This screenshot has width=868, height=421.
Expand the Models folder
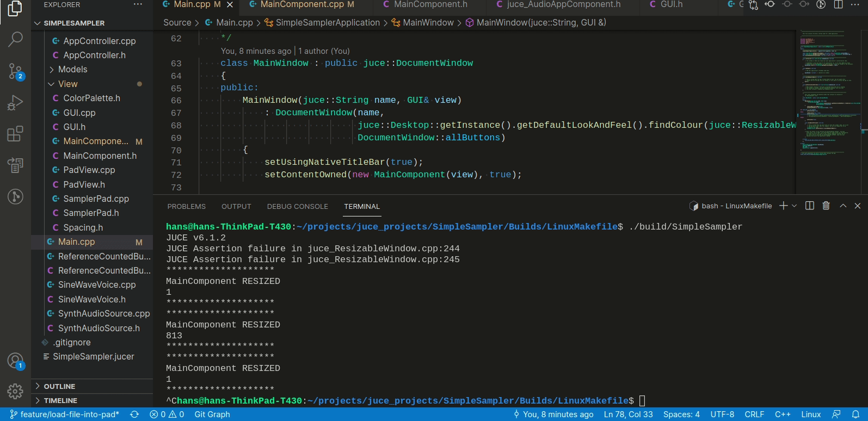point(72,70)
